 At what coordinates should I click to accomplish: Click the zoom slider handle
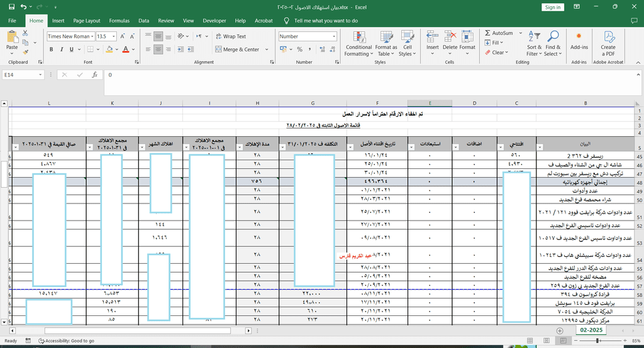(x=598, y=340)
